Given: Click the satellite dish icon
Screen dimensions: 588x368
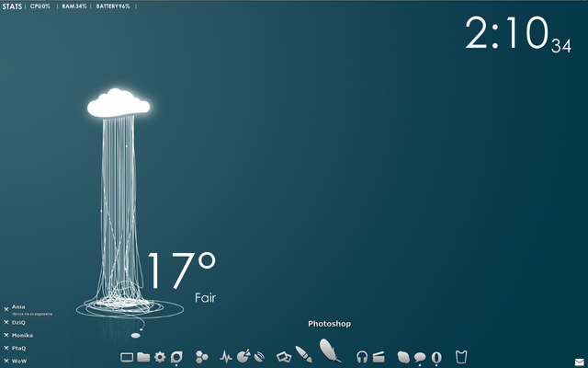Looking at the screenshot, I should [x=259, y=356].
